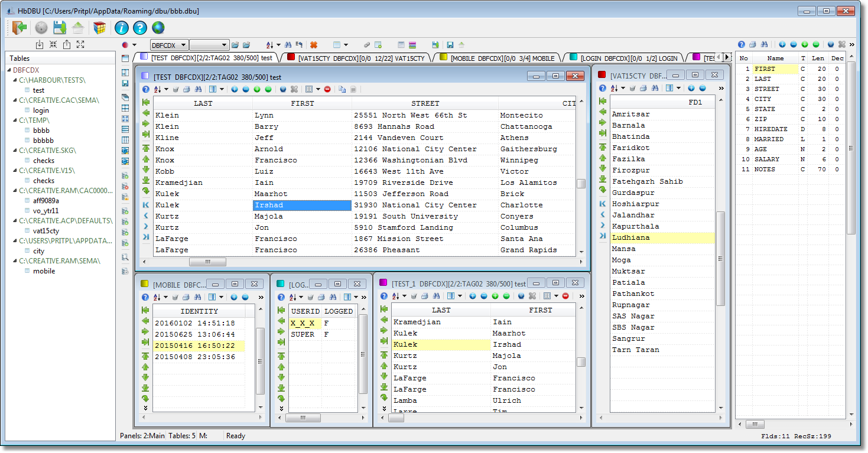868x453 pixels.
Task: Click the exit door icon in main toolbar
Action: [19, 28]
